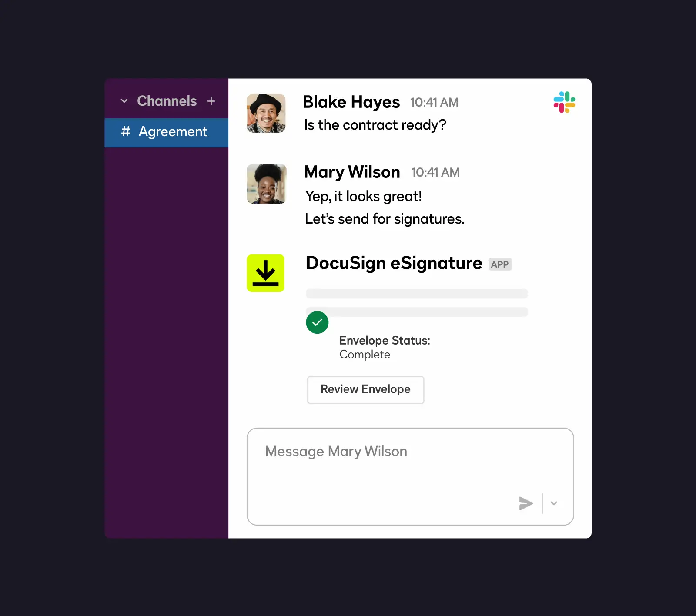Click the green checkmark status icon
Viewport: 696px width, 616px height.
pos(317,322)
